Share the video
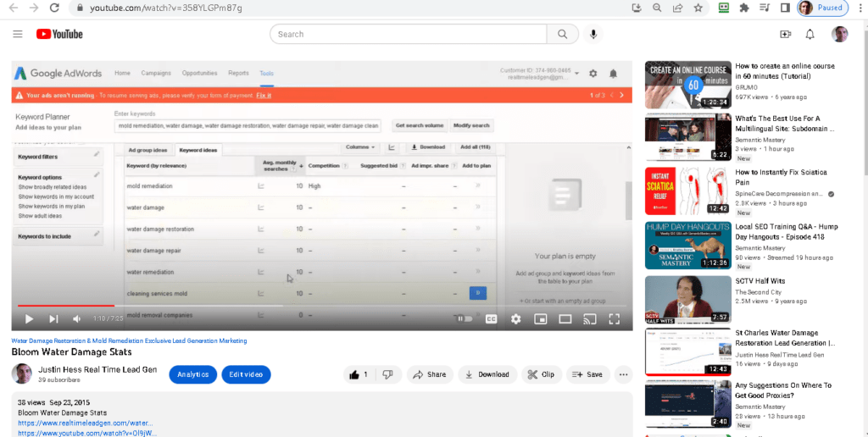868x437 pixels. pyautogui.click(x=430, y=374)
